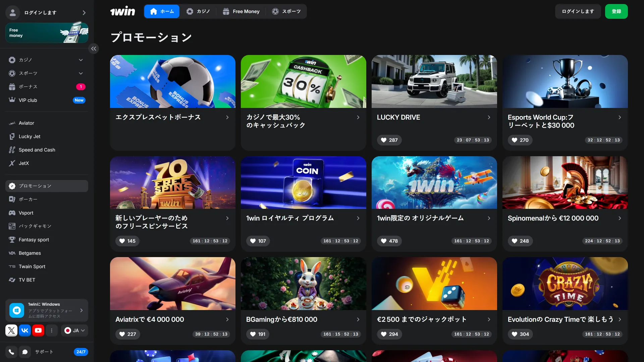Open Twain Sport in the sidebar
Image resolution: width=644 pixels, height=362 pixels.
pyautogui.click(x=47, y=266)
